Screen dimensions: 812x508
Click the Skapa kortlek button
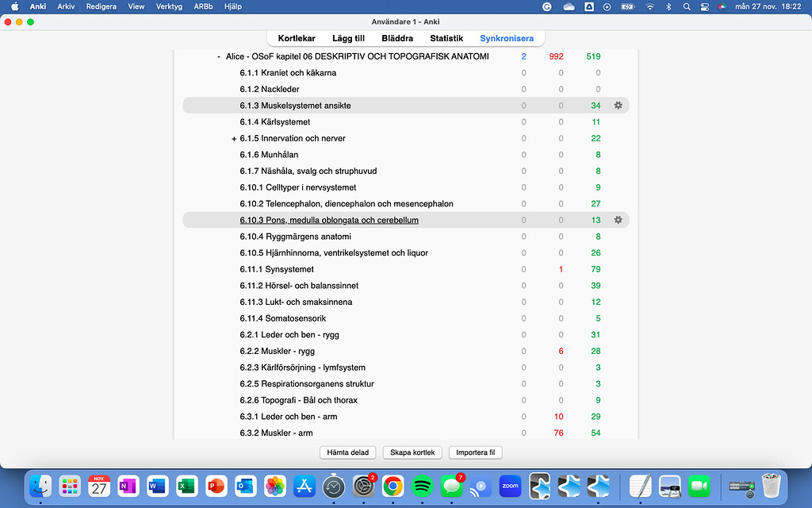(412, 452)
